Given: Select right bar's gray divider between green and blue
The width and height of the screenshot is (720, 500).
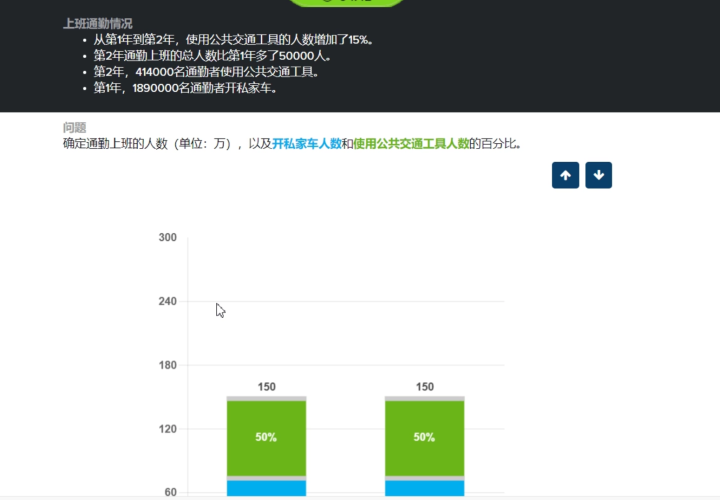Looking at the screenshot, I should click(x=424, y=478).
